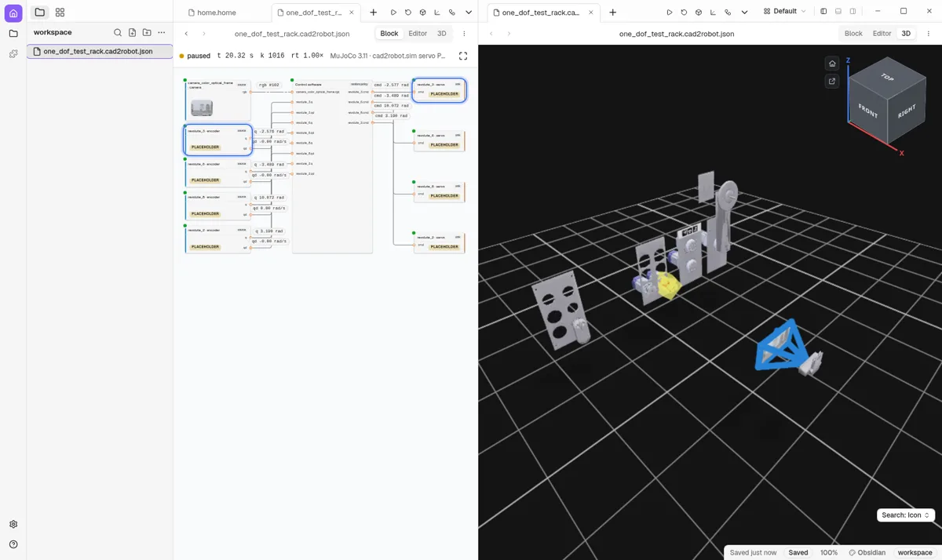Close the left pane one_dof_test_rack tab
Image resolution: width=942 pixels, height=560 pixels.
(x=352, y=13)
